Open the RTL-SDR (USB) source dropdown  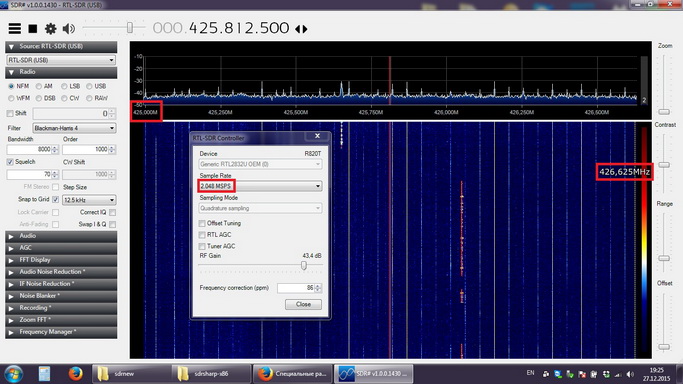61,60
